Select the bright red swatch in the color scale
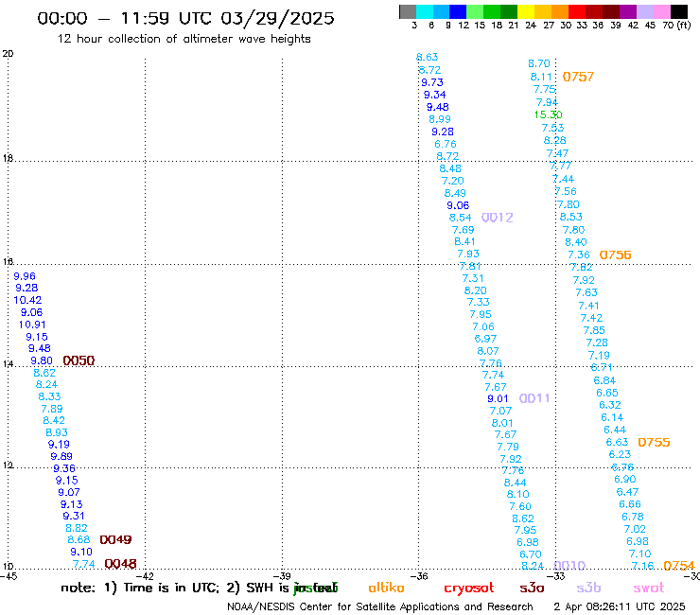Screen dimensions: 700x615 [x=577, y=11]
